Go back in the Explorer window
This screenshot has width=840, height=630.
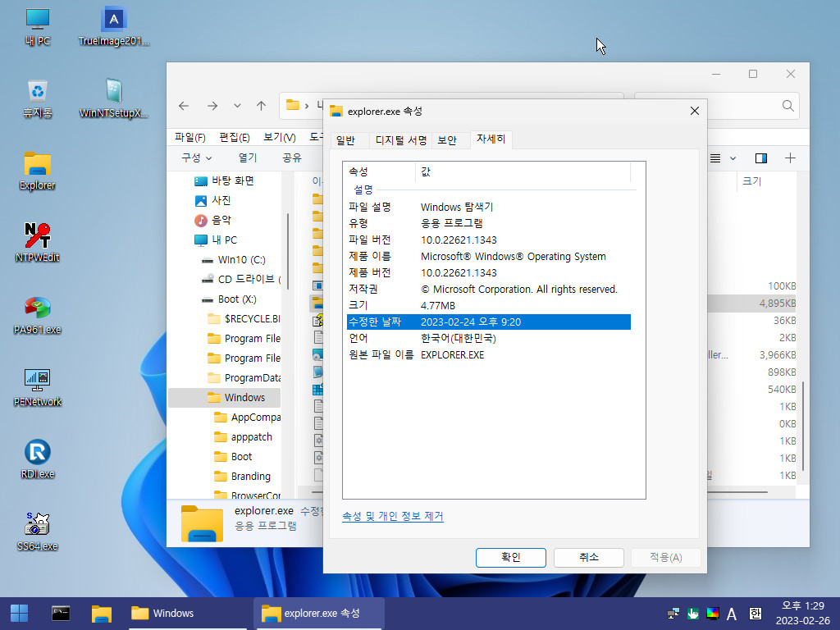[184, 106]
